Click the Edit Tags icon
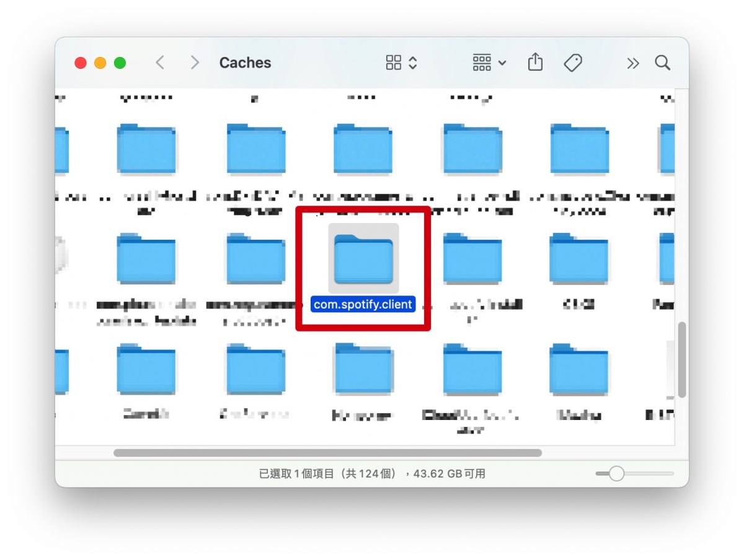The width and height of the screenshot is (744, 560). 573,63
